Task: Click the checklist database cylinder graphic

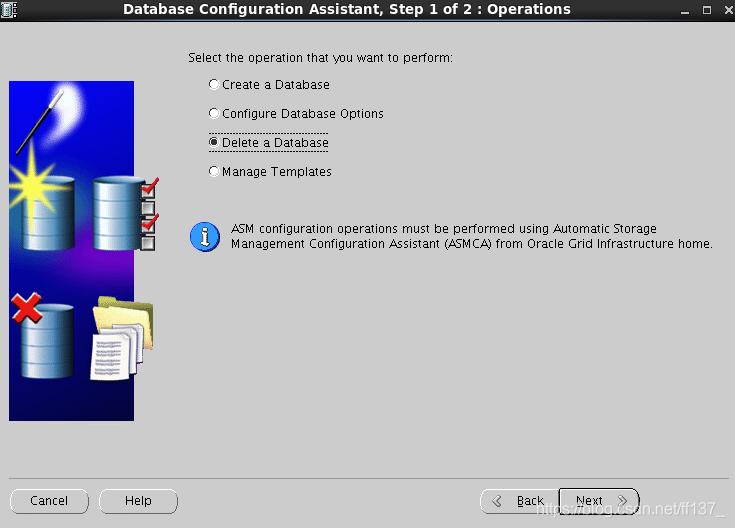Action: tap(126, 213)
